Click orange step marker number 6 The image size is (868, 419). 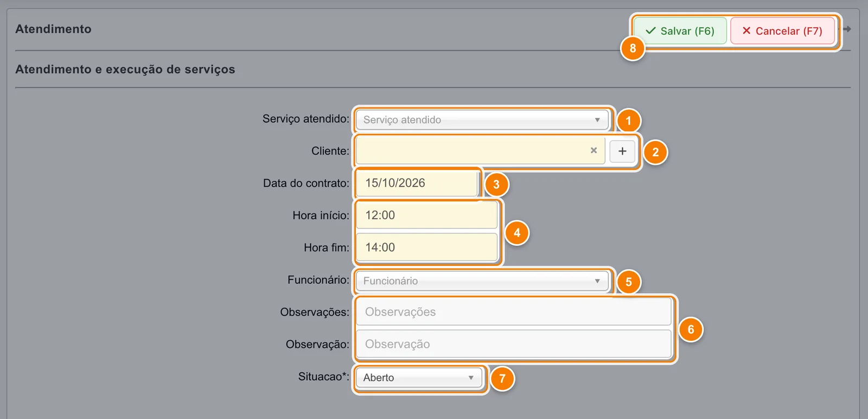point(691,329)
